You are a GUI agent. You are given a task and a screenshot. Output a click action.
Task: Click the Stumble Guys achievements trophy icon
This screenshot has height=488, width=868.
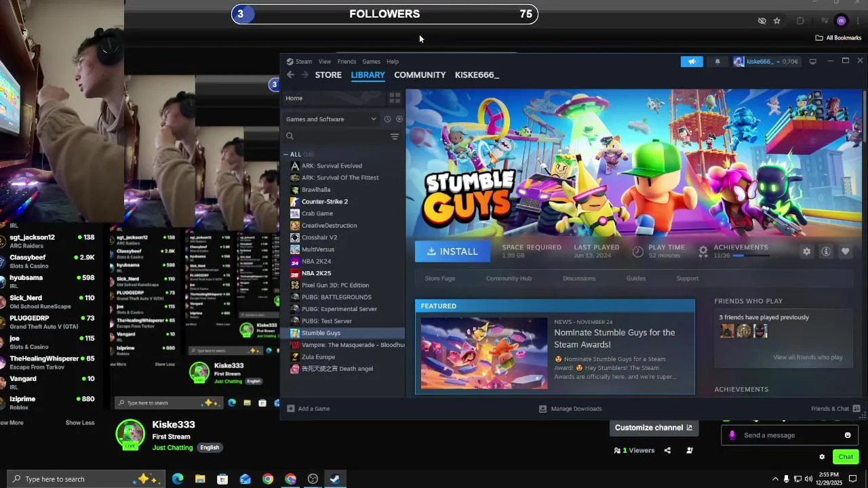coord(703,251)
